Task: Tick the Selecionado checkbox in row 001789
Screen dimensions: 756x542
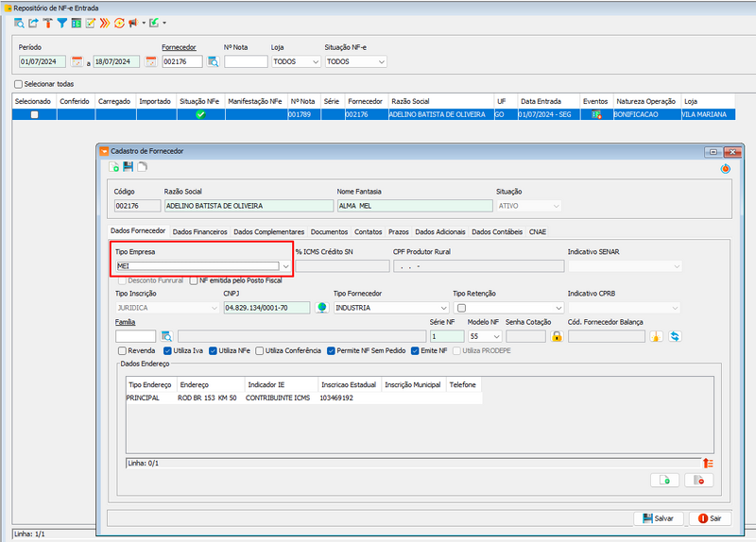Action: pos(34,114)
